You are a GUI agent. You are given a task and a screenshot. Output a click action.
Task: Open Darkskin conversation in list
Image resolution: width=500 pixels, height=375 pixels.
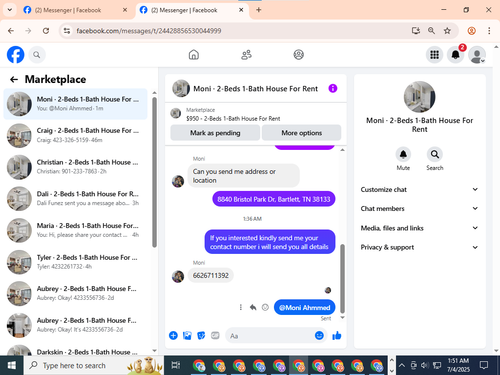coord(75,350)
